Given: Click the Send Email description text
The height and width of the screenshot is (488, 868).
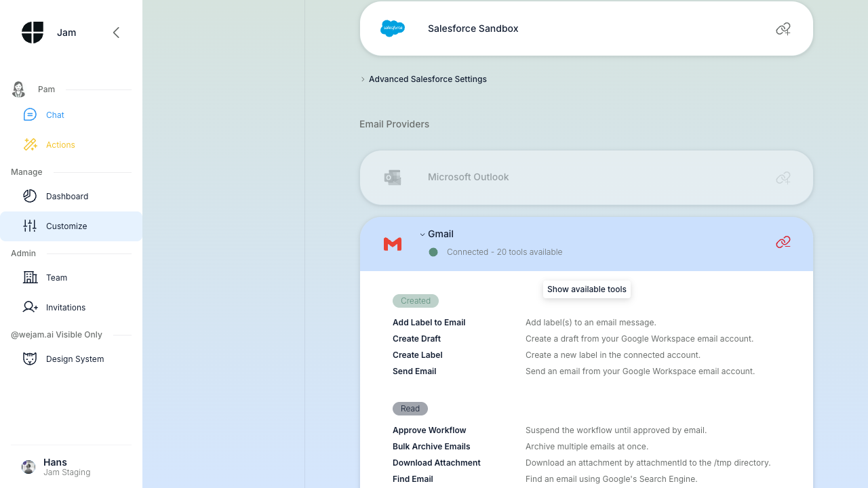Looking at the screenshot, I should coord(640,371).
